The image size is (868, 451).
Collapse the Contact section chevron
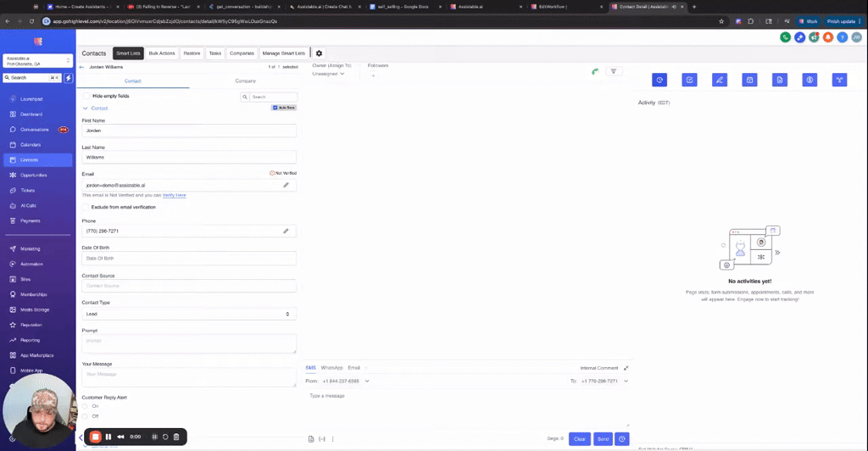click(x=86, y=109)
